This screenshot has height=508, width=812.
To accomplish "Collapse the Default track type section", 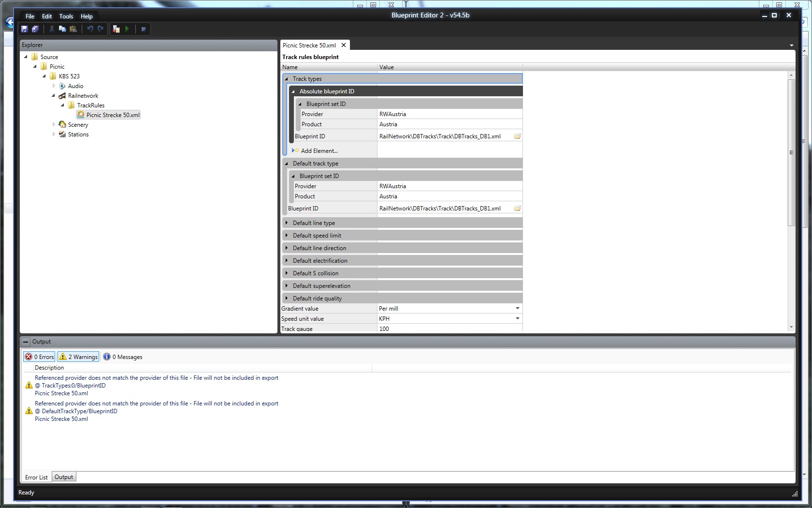I will pyautogui.click(x=287, y=164).
